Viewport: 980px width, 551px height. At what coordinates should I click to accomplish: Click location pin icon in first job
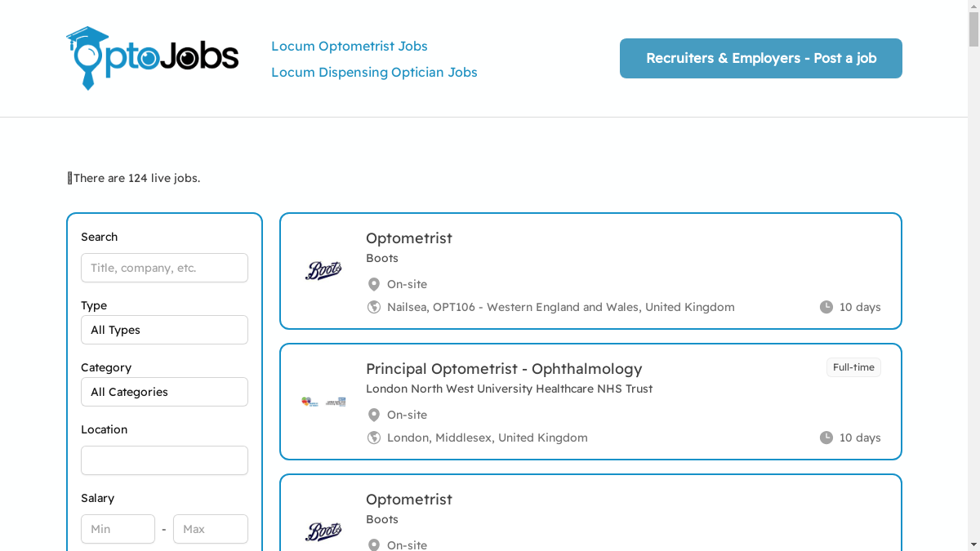pos(374,284)
